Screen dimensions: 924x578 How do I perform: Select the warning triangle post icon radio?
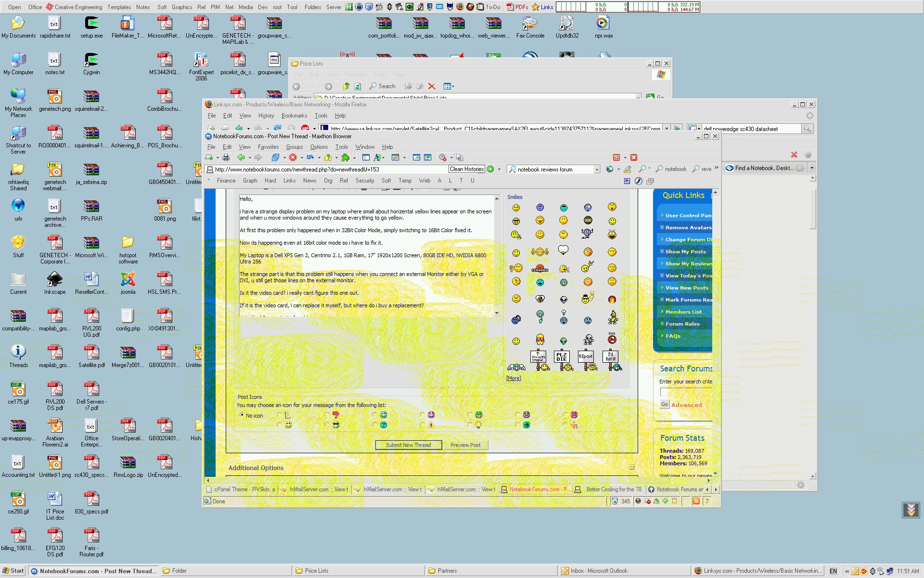click(423, 425)
